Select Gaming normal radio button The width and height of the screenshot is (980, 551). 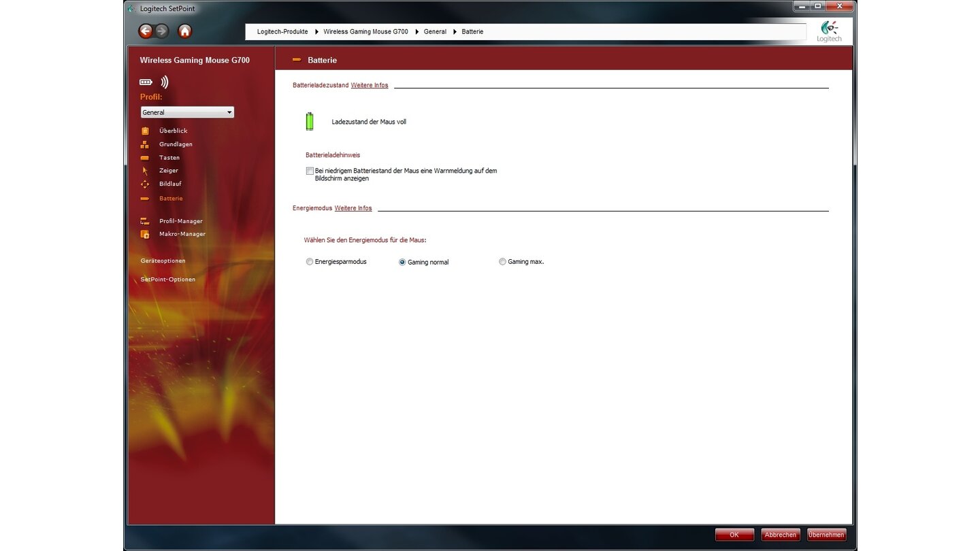coord(402,262)
